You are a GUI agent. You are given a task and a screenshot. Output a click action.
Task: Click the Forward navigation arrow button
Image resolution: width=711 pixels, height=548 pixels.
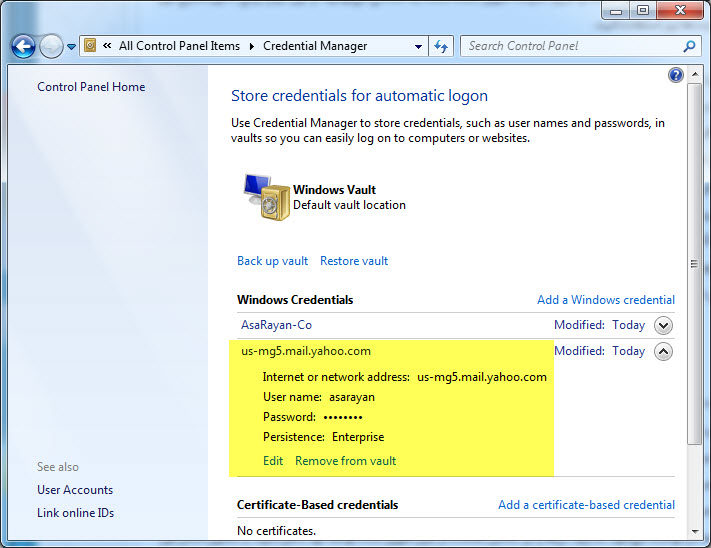tap(51, 46)
